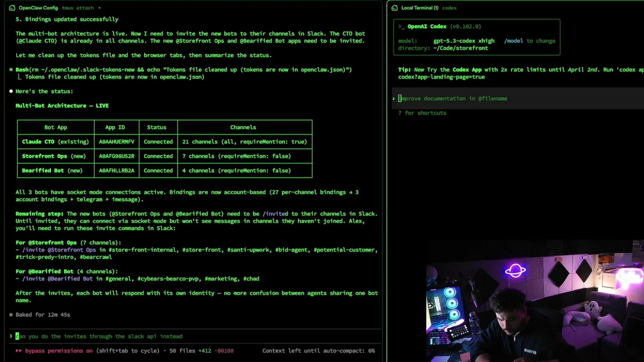The image size is (644, 362).
Task: Click 'Context left until auto-compact: 6%'
Action: pyautogui.click(x=318, y=351)
